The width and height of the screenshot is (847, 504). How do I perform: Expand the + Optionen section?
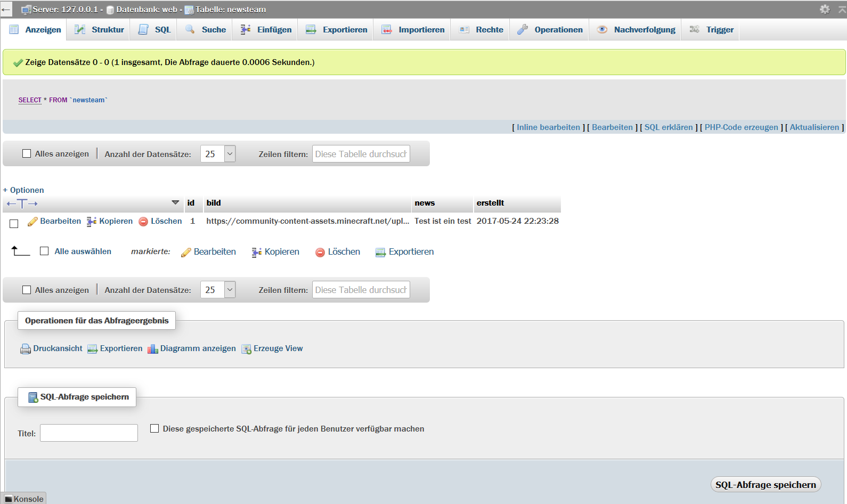pos(23,190)
